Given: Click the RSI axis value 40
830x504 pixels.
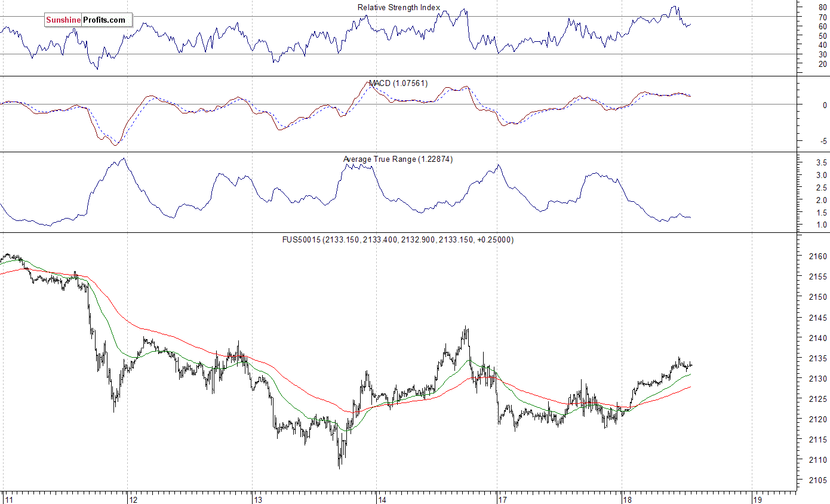Looking at the screenshot, I should (823, 45).
